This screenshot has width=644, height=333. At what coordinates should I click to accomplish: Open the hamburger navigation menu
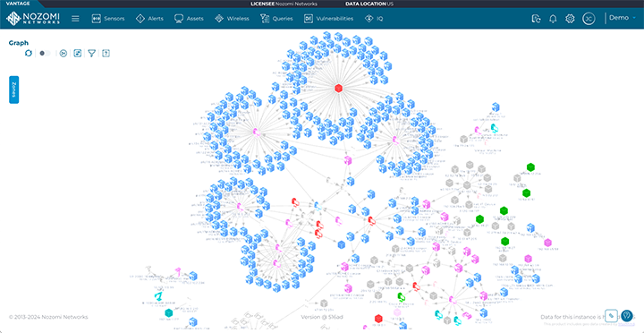point(75,19)
